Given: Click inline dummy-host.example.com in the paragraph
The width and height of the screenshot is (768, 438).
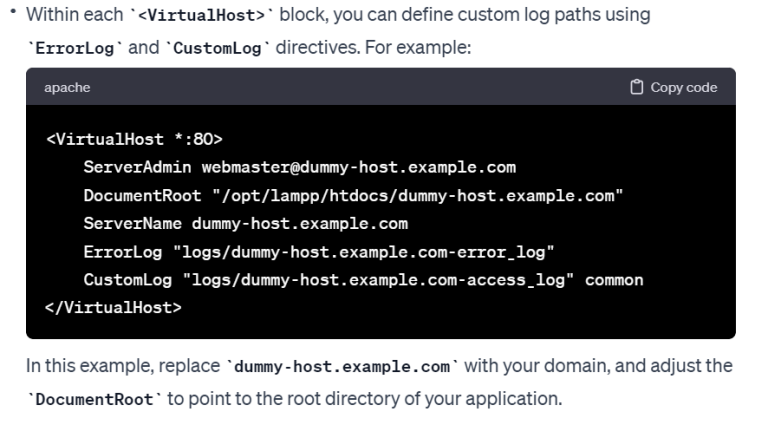Looking at the screenshot, I should [338, 366].
